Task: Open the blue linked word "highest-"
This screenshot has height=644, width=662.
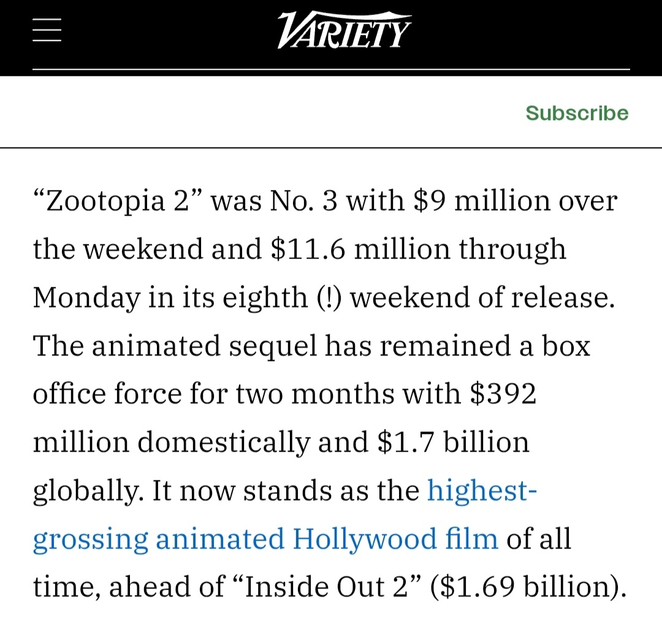Action: (482, 490)
